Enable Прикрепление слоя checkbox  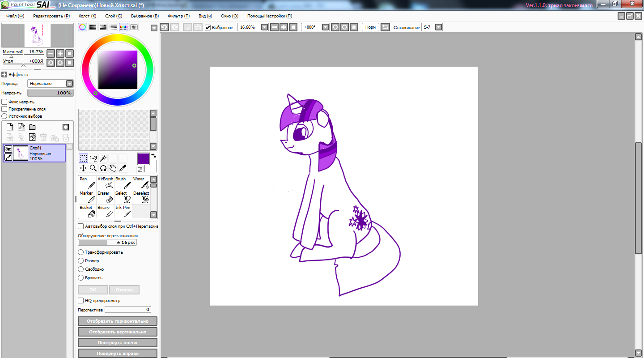[x=4, y=109]
